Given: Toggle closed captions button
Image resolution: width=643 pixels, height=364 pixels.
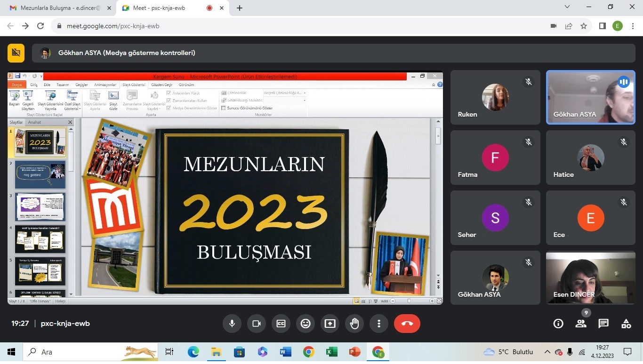Looking at the screenshot, I should pos(281,324).
